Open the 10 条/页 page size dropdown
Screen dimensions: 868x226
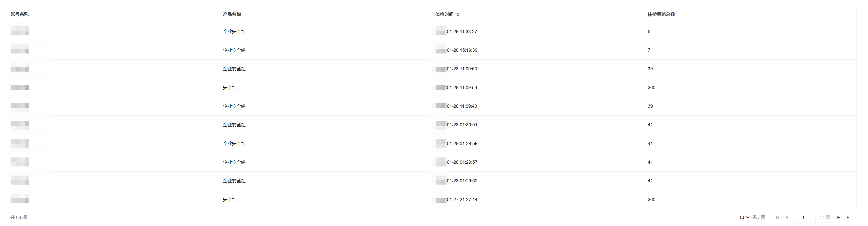pos(744,217)
